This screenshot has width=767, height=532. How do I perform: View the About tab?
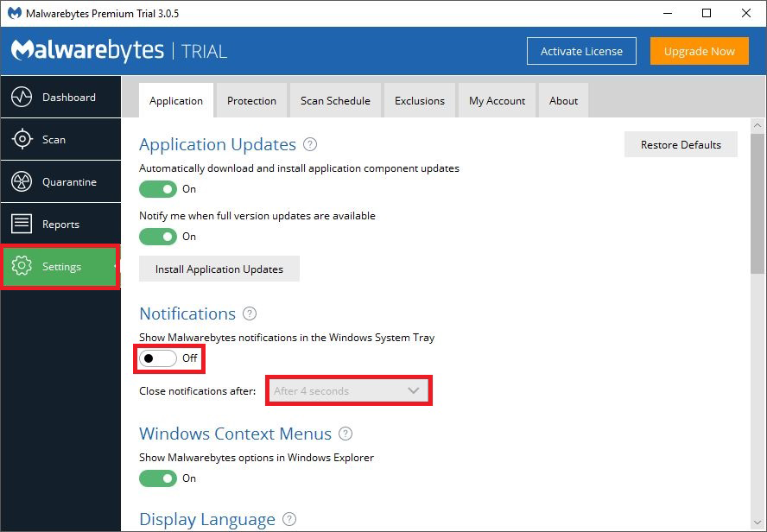[563, 101]
